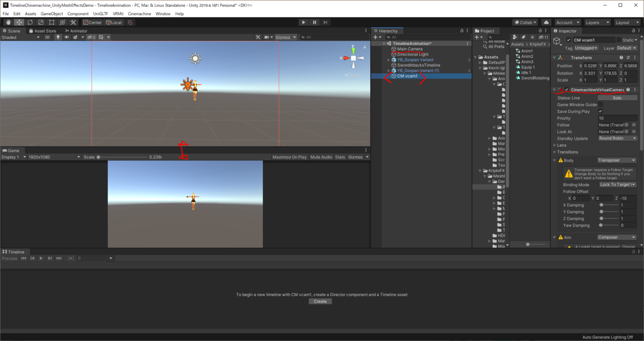Uncheck Save During Play
Screen dimensions: 644x341
pyautogui.click(x=601, y=111)
